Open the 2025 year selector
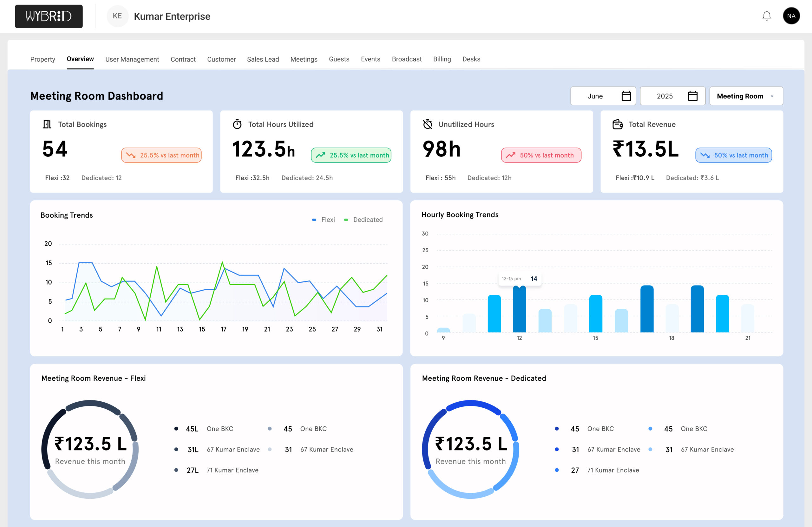Viewport: 812px width, 527px height. click(x=665, y=96)
